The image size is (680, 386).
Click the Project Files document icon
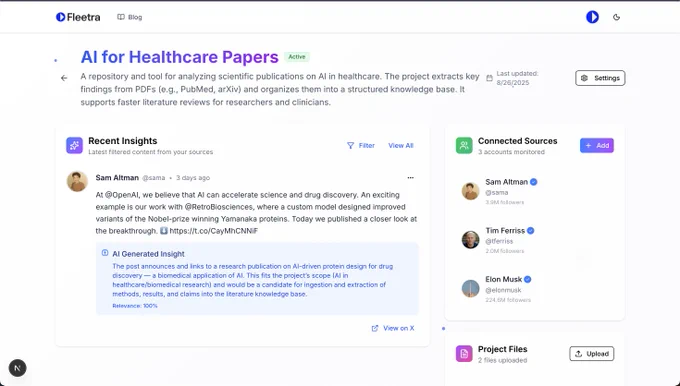point(464,353)
